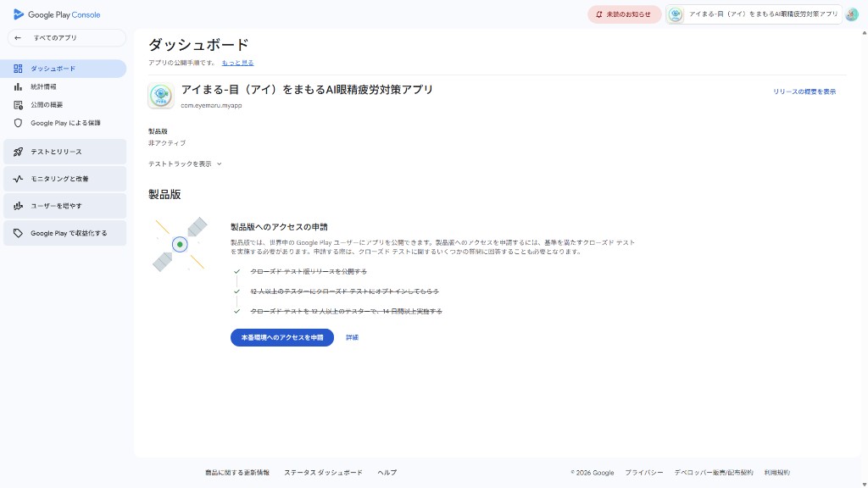
Task: Click the 製品版へのアクセスの申請 heading
Action: [279, 227]
